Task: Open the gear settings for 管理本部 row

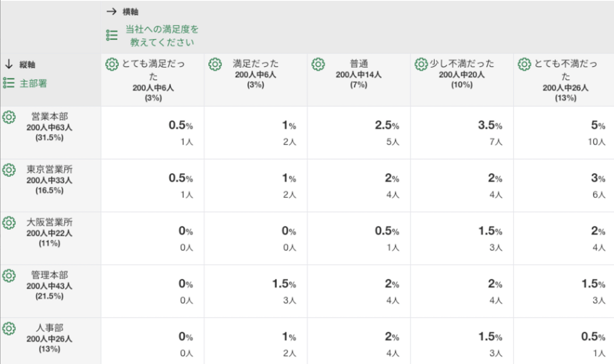Action: coord(9,276)
